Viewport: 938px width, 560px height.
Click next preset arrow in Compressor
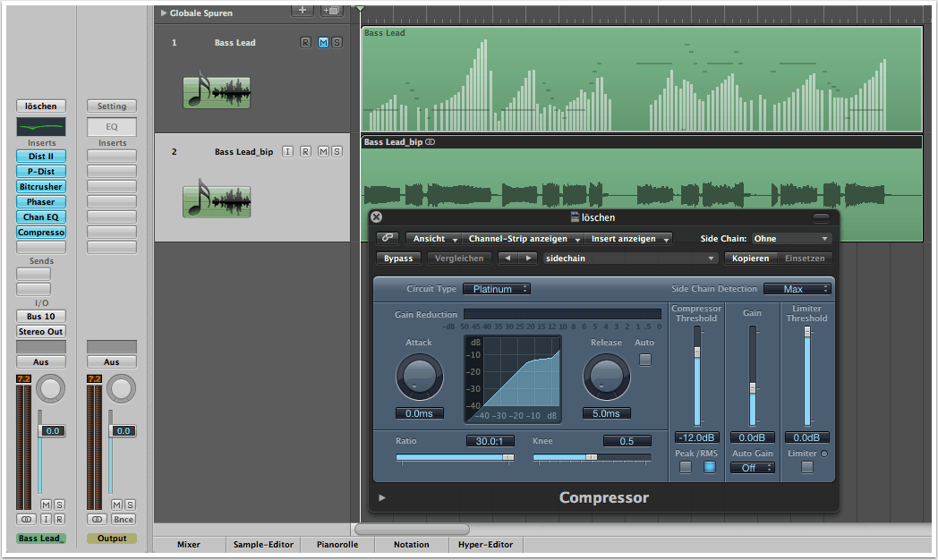529,259
